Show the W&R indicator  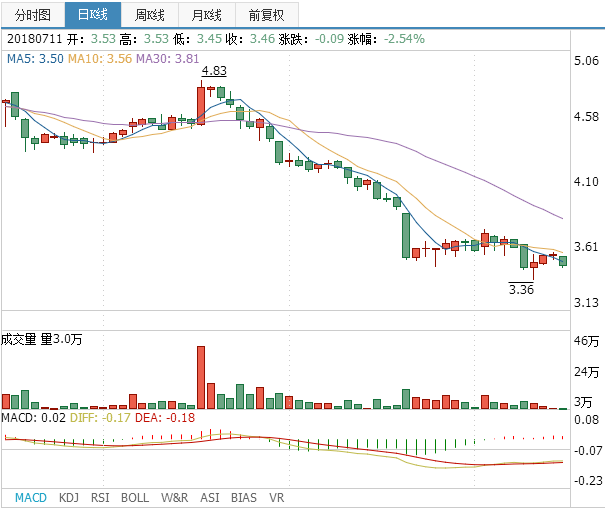click(174, 497)
